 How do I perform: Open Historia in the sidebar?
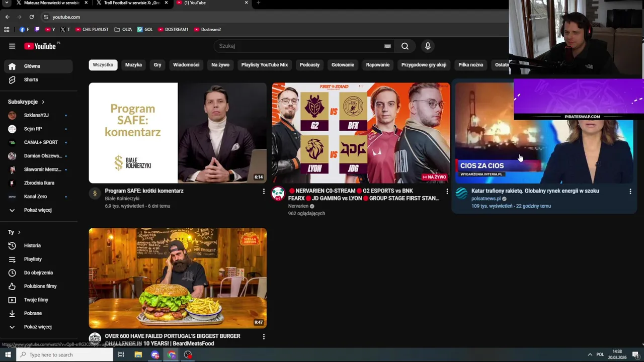(38, 246)
